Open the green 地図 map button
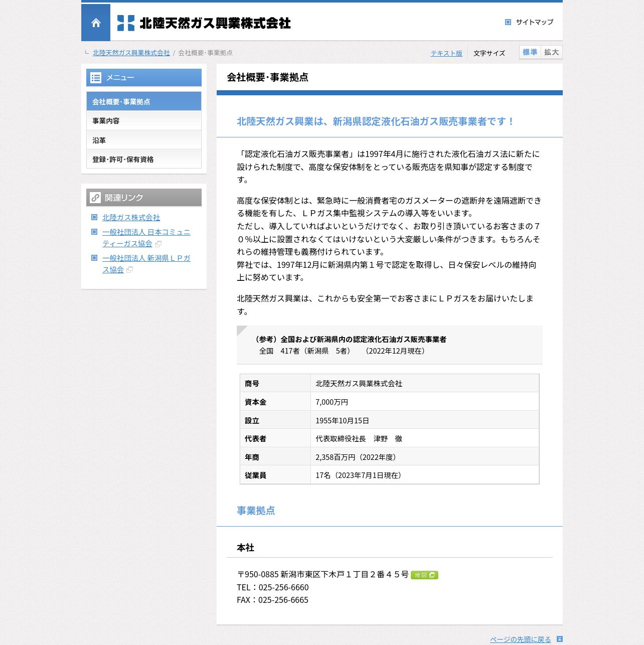The height and width of the screenshot is (645, 644). pos(424,575)
